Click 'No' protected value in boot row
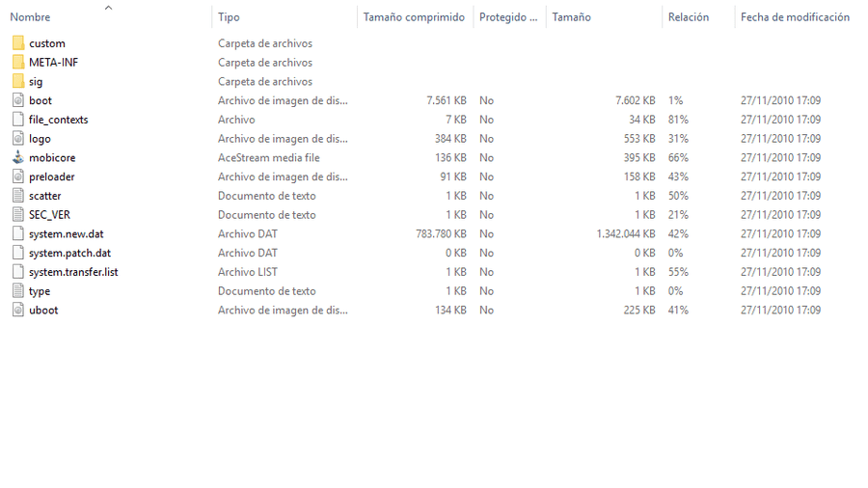Image resolution: width=868 pixels, height=488 pixels. click(x=487, y=100)
